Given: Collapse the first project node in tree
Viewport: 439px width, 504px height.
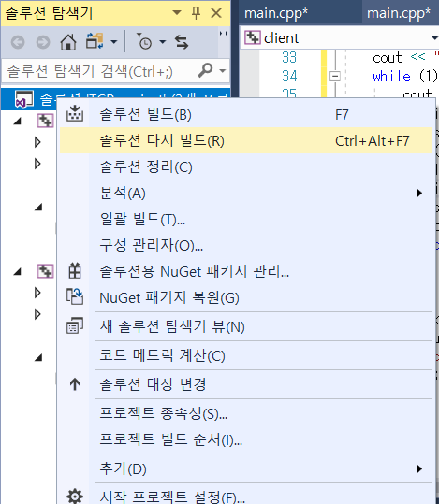Looking at the screenshot, I should pos(18,121).
